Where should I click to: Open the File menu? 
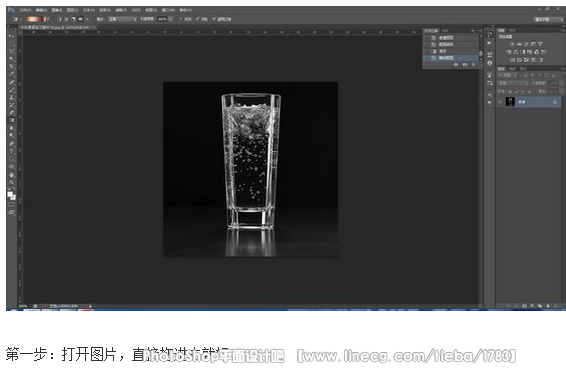[25, 10]
